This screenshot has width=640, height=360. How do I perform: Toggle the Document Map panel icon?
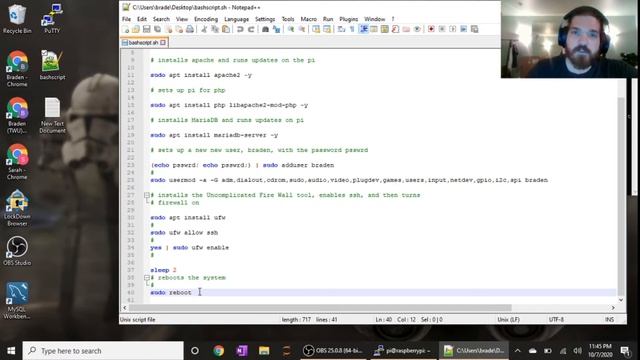[384, 29]
